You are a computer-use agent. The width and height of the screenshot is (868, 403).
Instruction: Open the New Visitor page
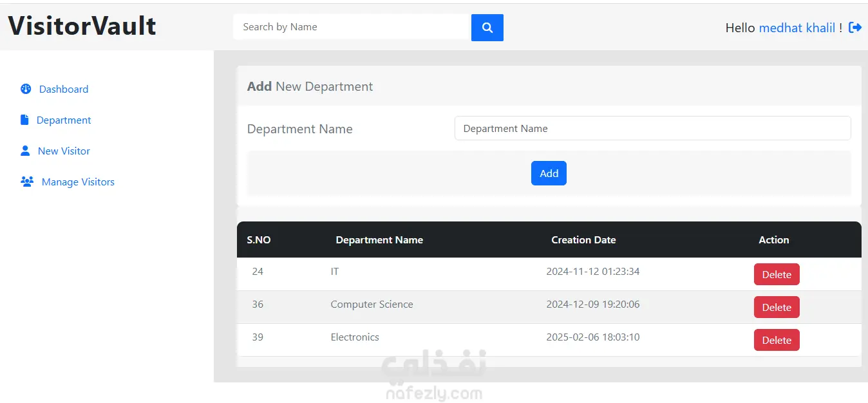(64, 151)
